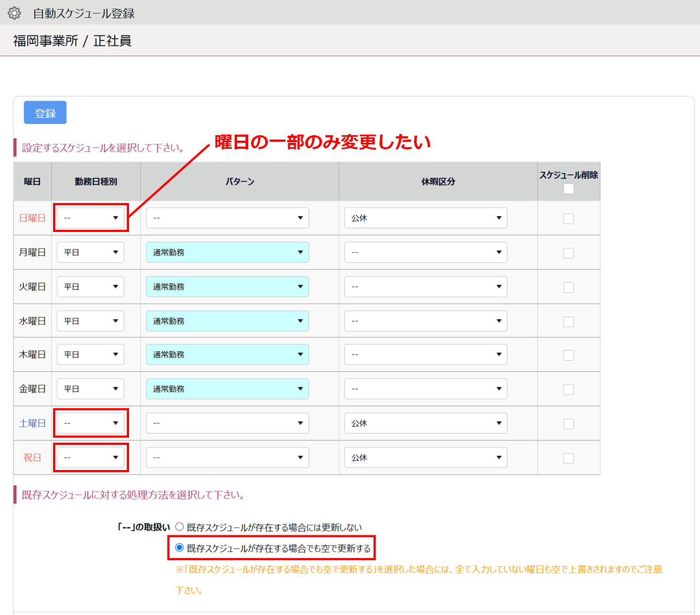Click the 休暇区分 column header
Image resolution: width=700 pixels, height=615 pixels.
coord(438,182)
